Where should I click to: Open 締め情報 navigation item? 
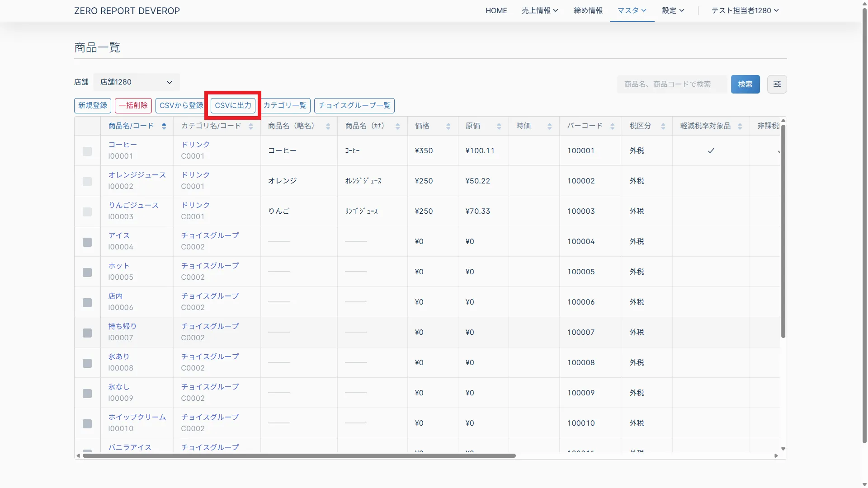(588, 10)
